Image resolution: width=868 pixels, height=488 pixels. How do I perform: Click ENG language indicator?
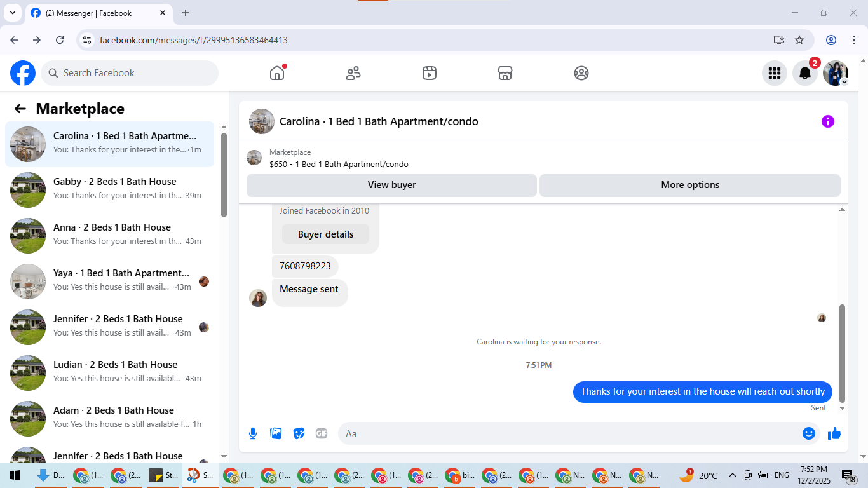pyautogui.click(x=782, y=475)
